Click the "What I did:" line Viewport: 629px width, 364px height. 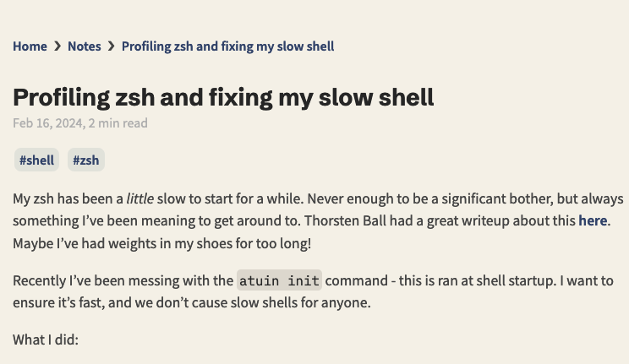pos(46,340)
